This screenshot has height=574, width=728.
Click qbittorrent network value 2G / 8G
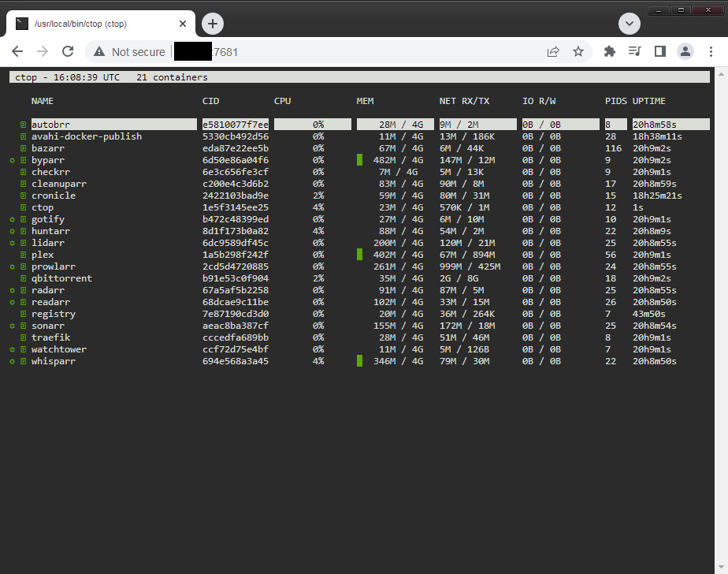tap(459, 278)
